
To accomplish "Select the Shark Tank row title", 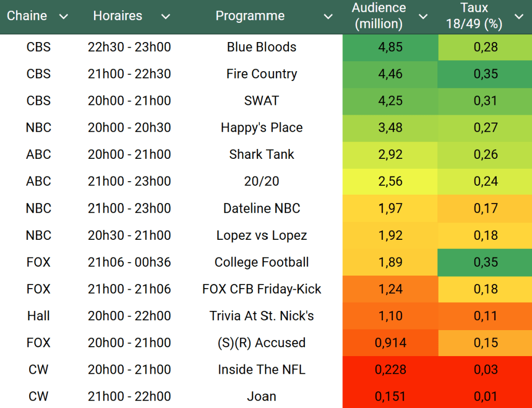I will click(261, 154).
